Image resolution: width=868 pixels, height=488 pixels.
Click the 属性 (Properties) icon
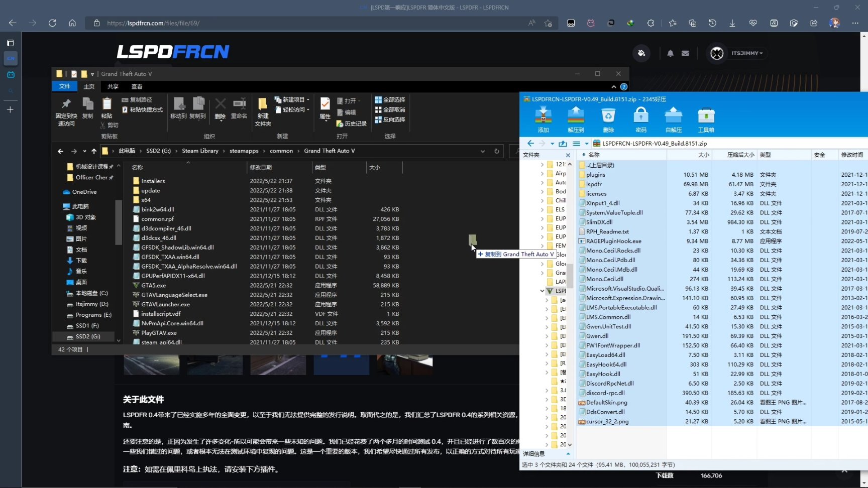pos(325,103)
